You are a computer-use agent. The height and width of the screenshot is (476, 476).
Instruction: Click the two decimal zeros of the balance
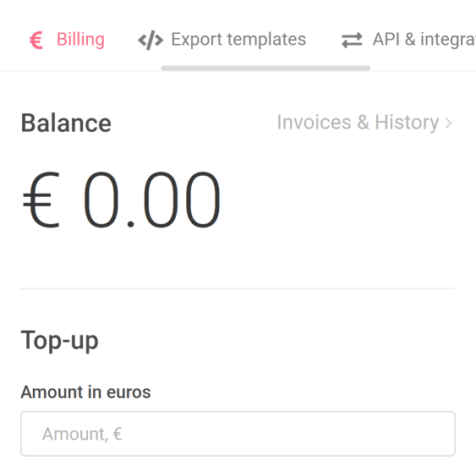coord(182,200)
